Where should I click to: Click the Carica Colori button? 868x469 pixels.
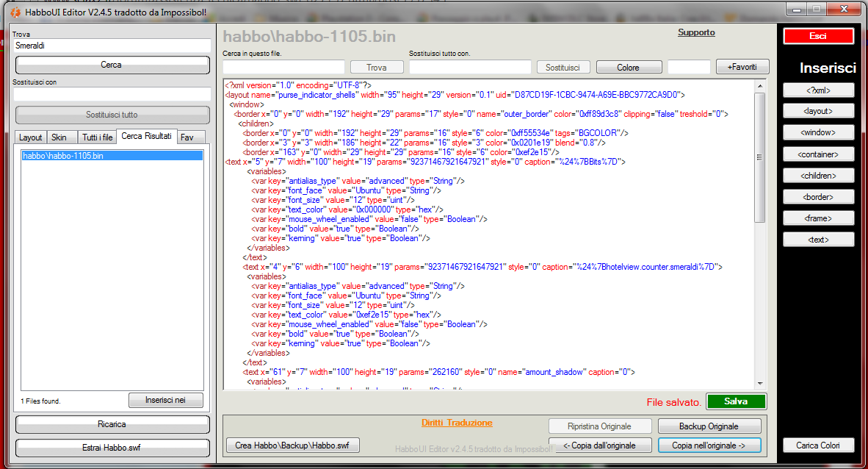coord(818,445)
